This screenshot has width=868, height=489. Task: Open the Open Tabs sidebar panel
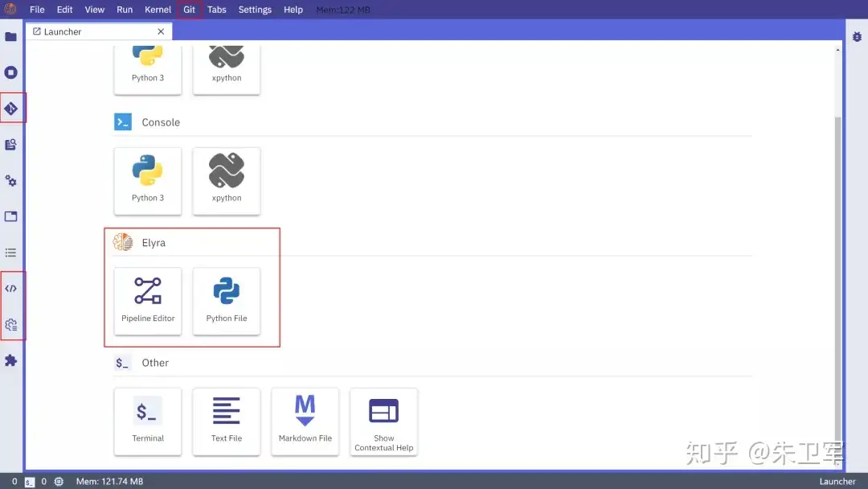click(10, 216)
